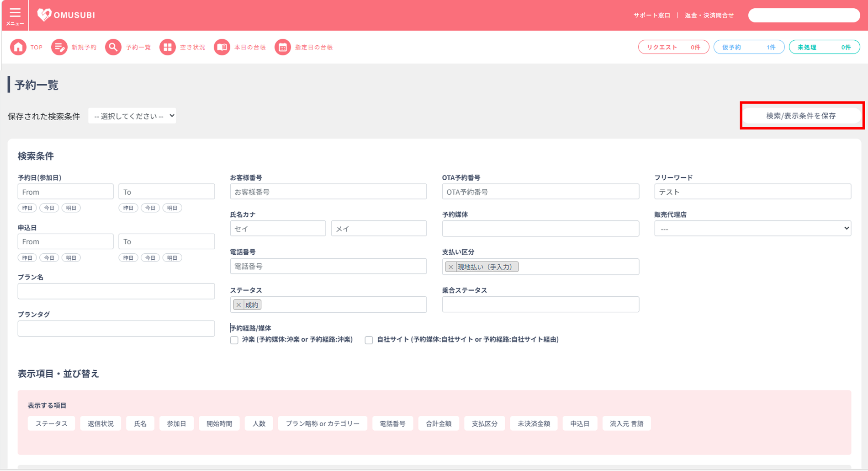The image size is (868, 471).
Task: Select the 参加日 display item chip
Action: (x=176, y=423)
